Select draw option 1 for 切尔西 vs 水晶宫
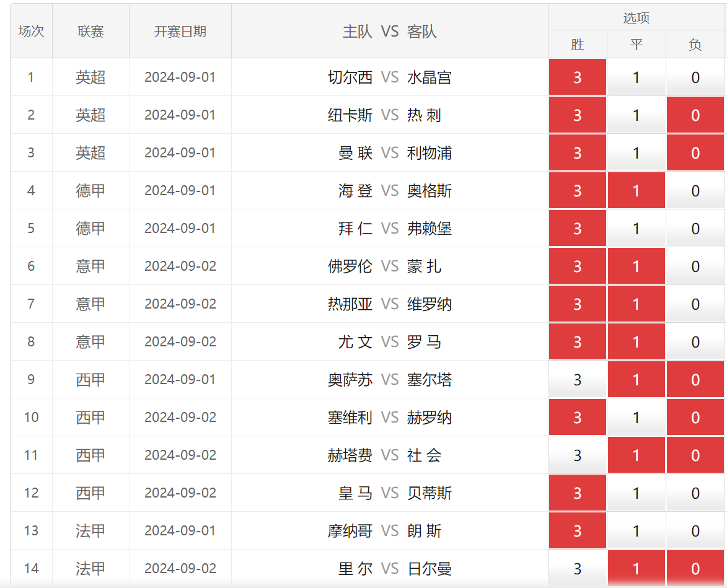The image size is (727, 588). [x=636, y=77]
